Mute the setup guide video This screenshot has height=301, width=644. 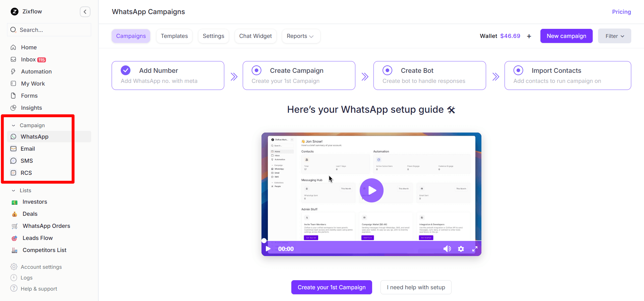coord(447,249)
